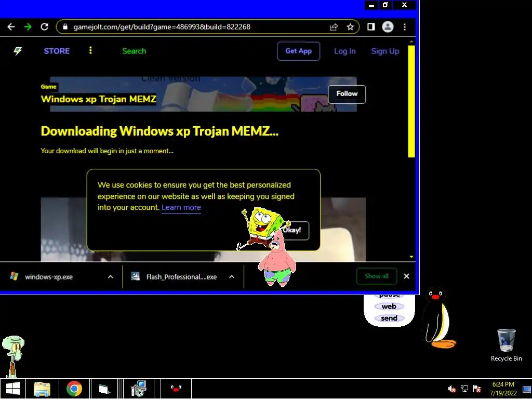Click the yellow vertical scrollbar thumb
The height and width of the screenshot is (399, 532).
[x=411, y=101]
